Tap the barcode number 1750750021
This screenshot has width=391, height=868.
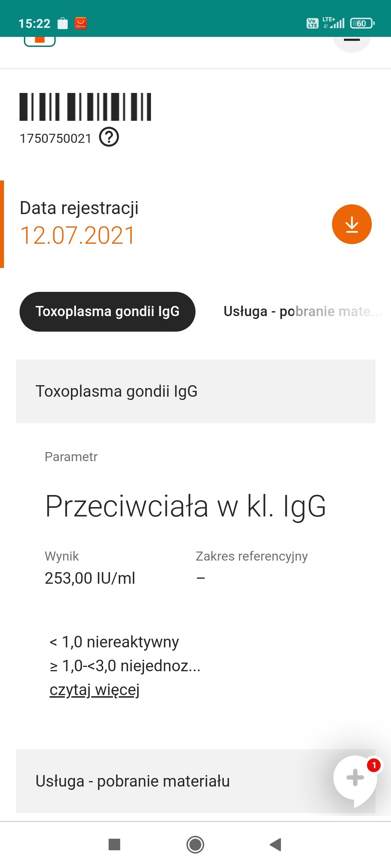point(55,139)
